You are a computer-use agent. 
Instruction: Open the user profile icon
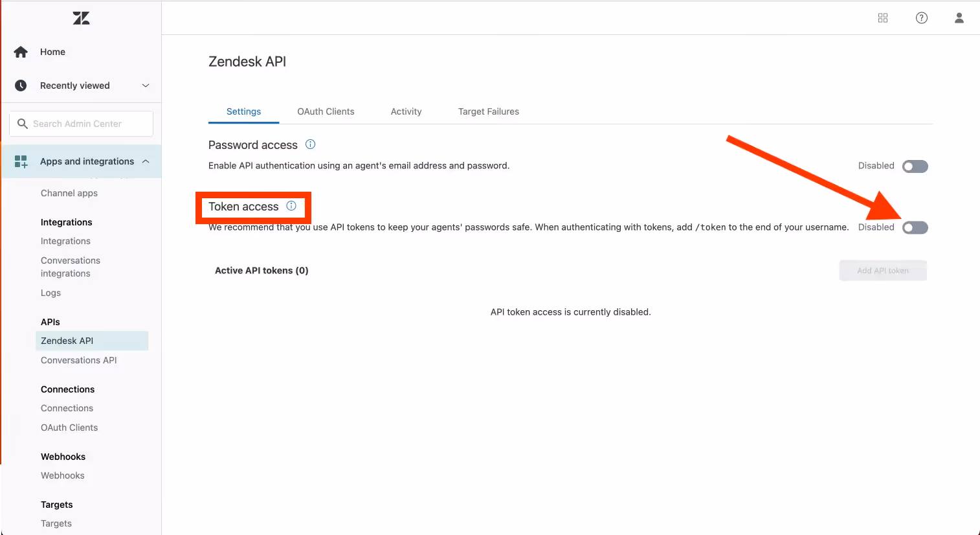tap(959, 18)
